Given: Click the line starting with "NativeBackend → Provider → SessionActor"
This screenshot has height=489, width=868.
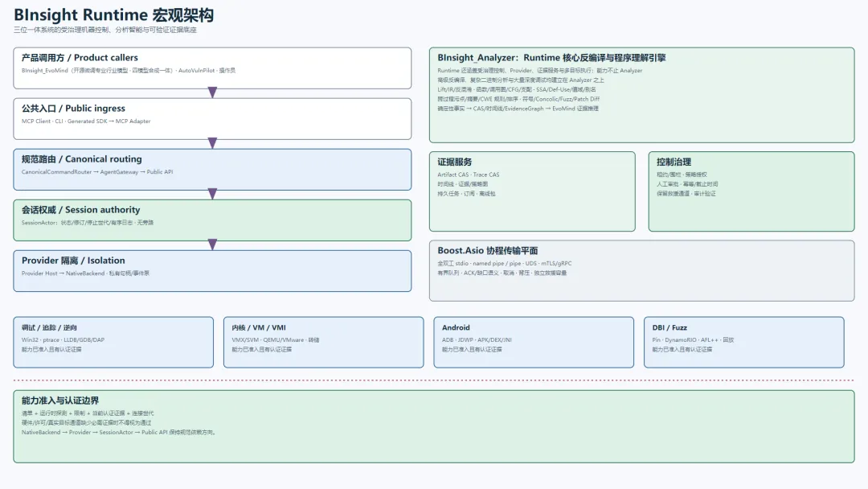Looking at the screenshot, I should pos(119,433).
